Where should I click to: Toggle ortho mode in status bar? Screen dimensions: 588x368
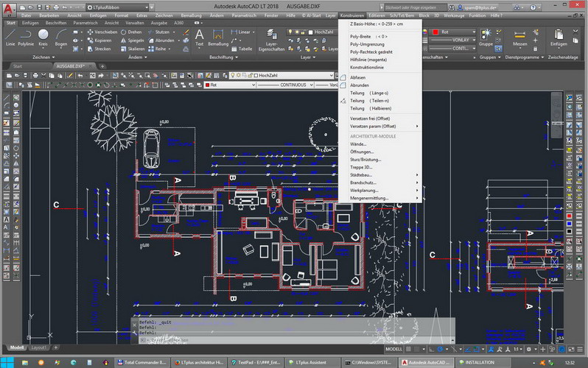pos(432,350)
